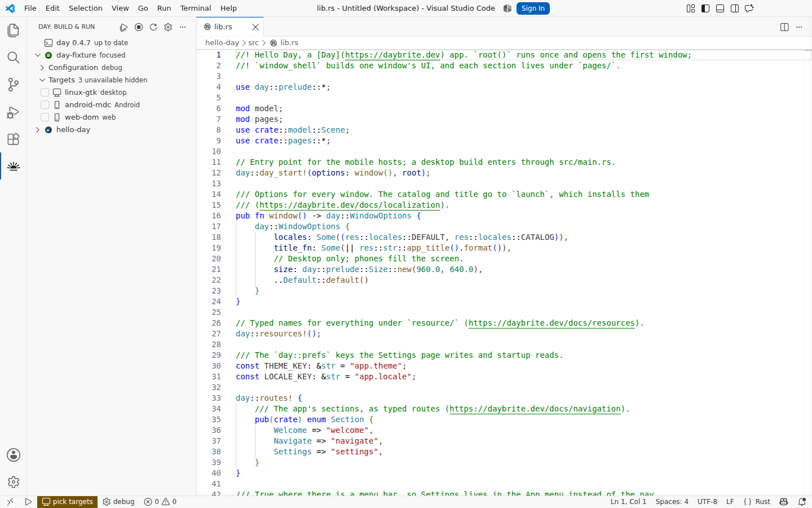This screenshot has height=508, width=812.
Task: Click pick targets in status bar
Action: pos(67,502)
